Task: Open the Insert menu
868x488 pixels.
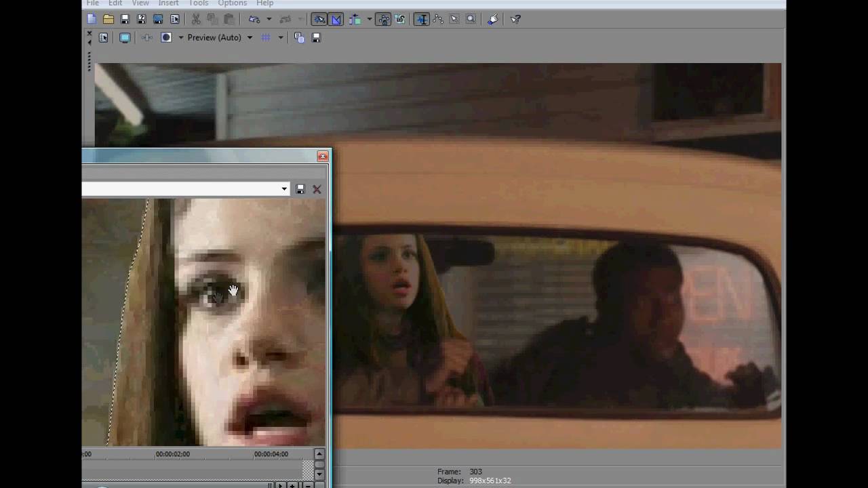Action: coord(168,3)
